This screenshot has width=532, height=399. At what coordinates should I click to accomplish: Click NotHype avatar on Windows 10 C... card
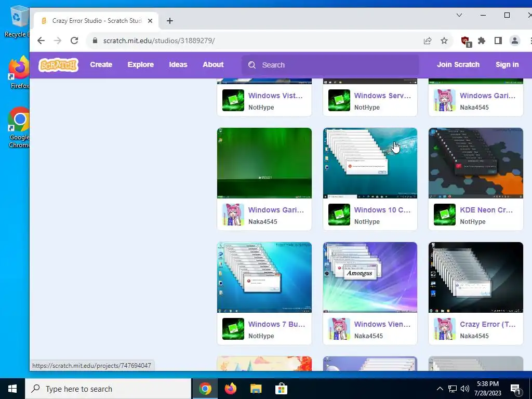339,215
